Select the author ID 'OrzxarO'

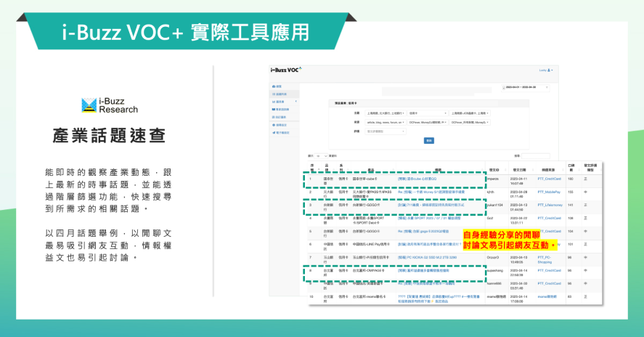pos(493,257)
